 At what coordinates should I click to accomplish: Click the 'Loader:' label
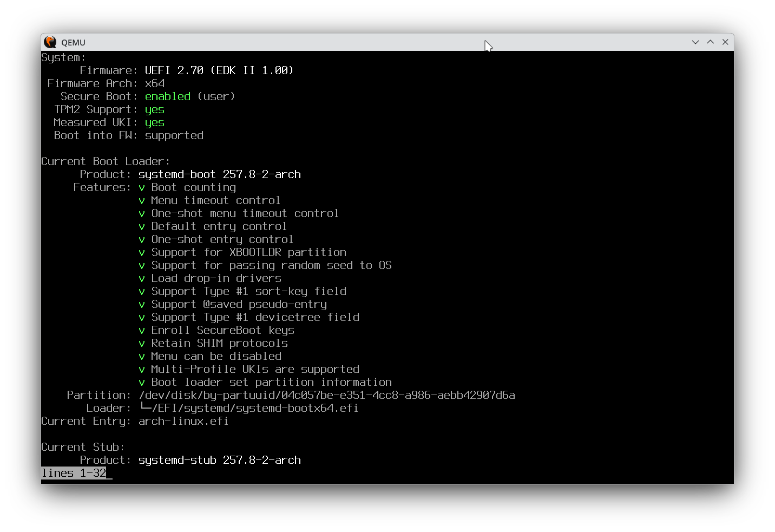point(109,408)
